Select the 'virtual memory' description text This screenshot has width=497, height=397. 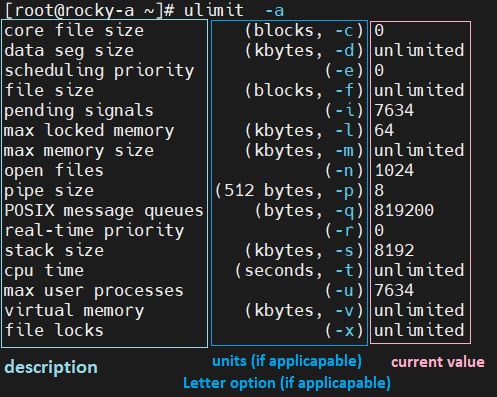[x=74, y=311]
